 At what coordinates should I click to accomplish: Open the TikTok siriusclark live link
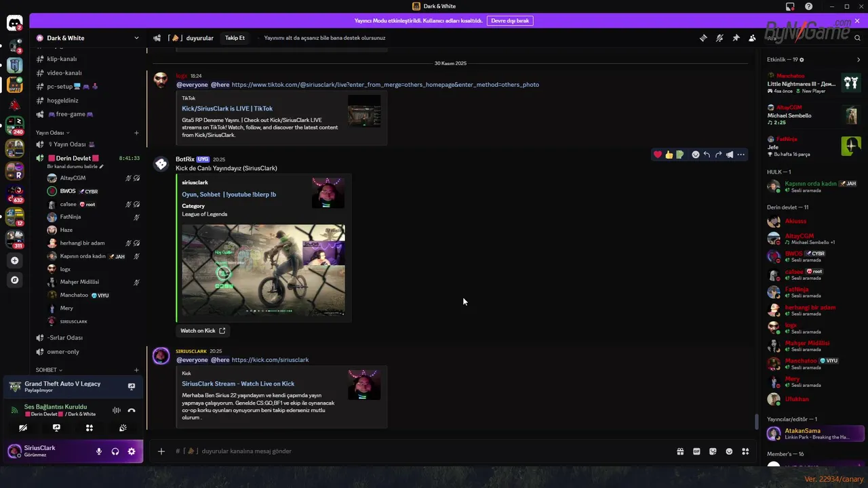click(x=385, y=85)
